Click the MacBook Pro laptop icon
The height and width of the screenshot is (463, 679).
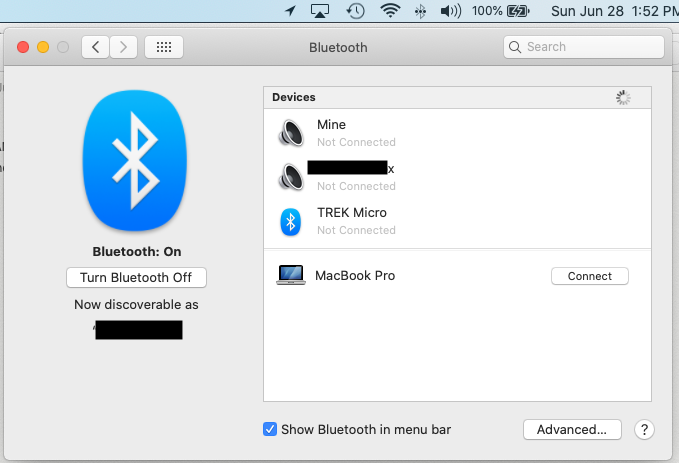pos(291,275)
